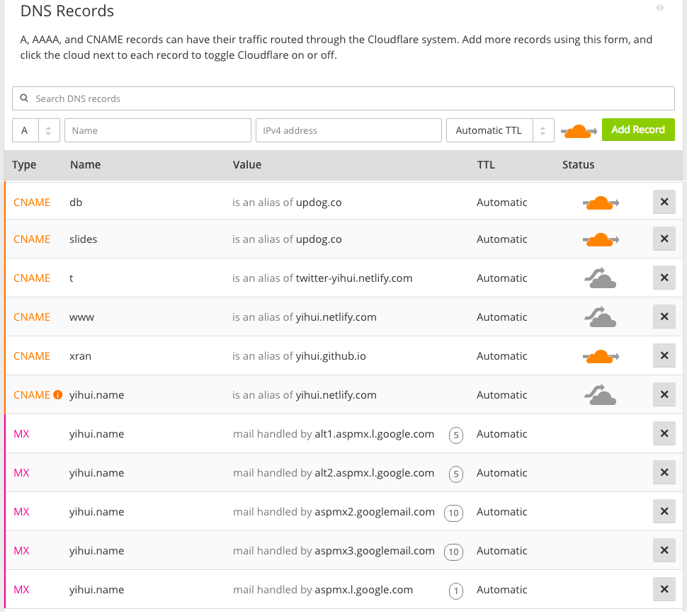Click the IPv4 address input field
The height and width of the screenshot is (616, 687).
[348, 130]
